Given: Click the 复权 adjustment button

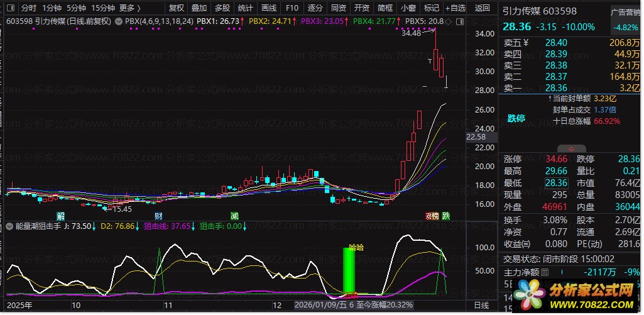Looking at the screenshot, I should coord(177,8).
